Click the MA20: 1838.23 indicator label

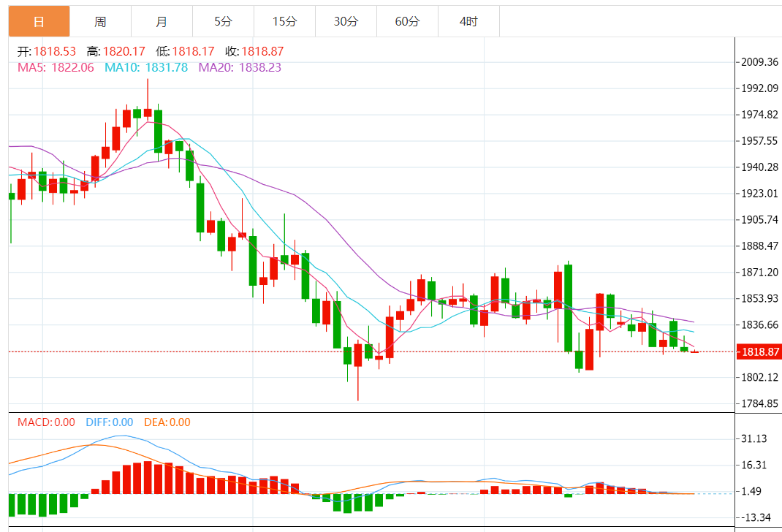pyautogui.click(x=240, y=67)
